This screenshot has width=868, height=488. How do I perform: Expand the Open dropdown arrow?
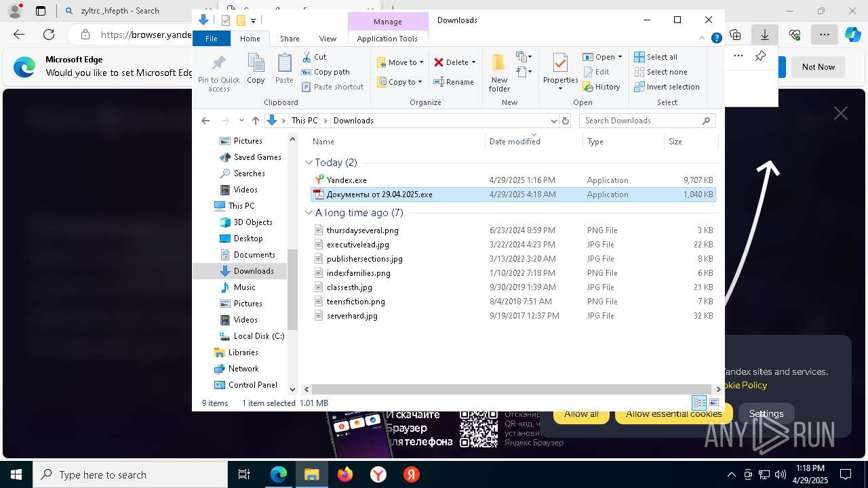click(x=620, y=57)
